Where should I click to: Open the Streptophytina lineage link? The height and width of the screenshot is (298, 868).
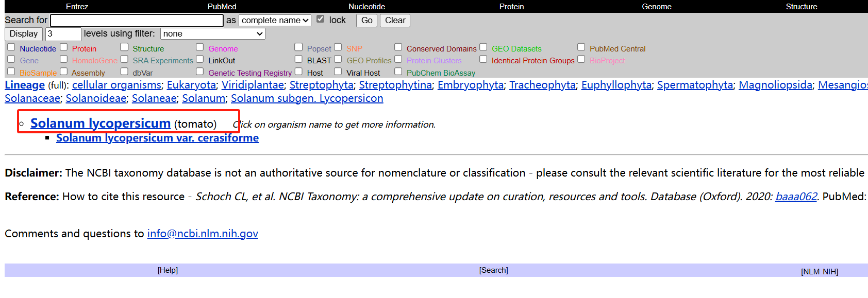[395, 85]
